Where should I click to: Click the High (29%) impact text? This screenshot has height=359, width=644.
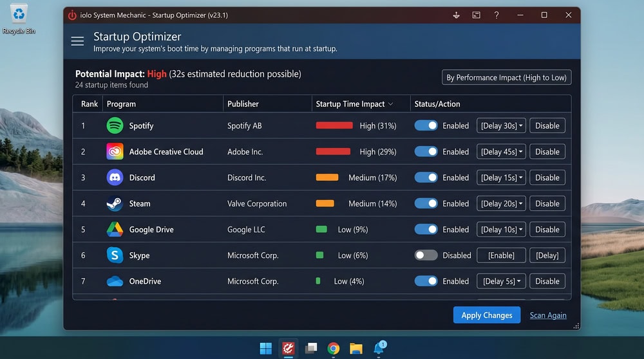[378, 152]
